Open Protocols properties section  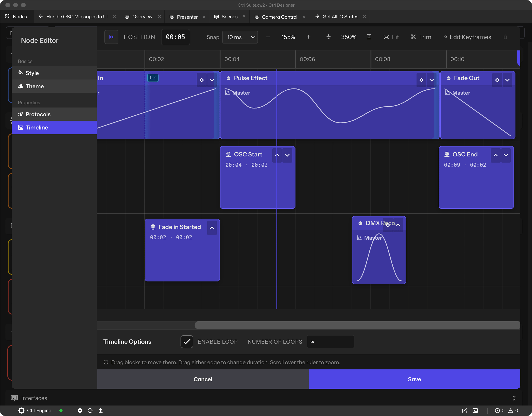(x=54, y=114)
